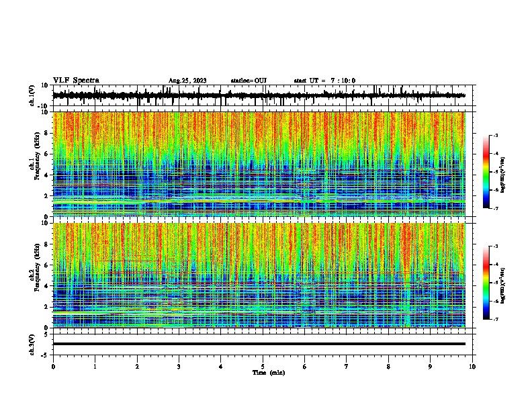Click the ch.1 spectrogram plot area
The width and height of the screenshot is (532, 411).
[x=259, y=164]
